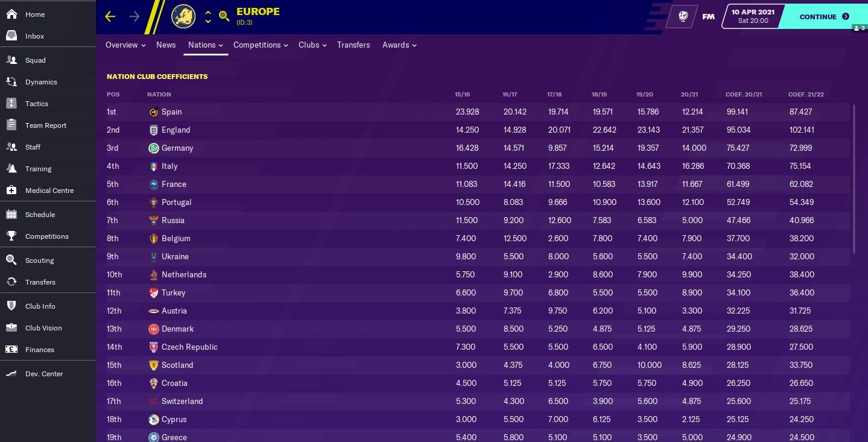Click the Tactics board icon
This screenshot has height=442, width=868.
pyautogui.click(x=11, y=103)
